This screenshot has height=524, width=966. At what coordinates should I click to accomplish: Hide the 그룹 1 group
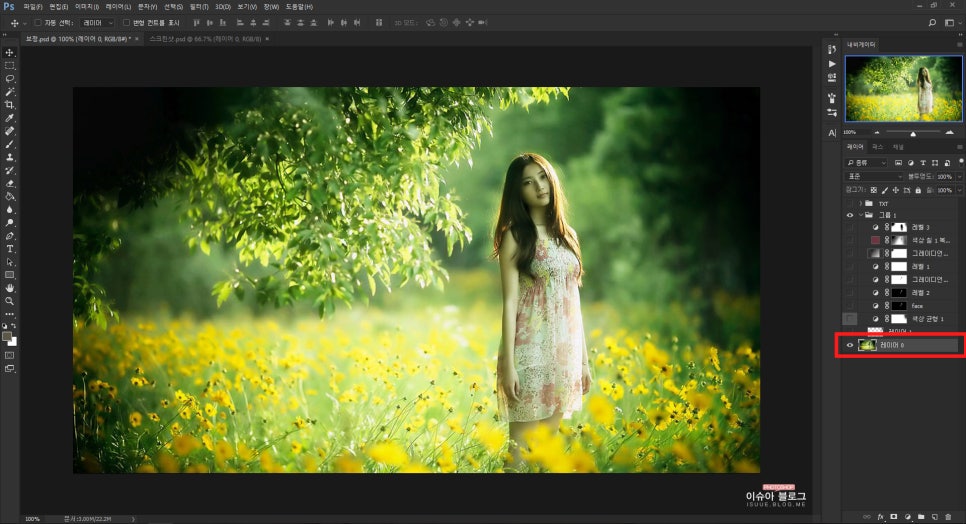coord(850,215)
